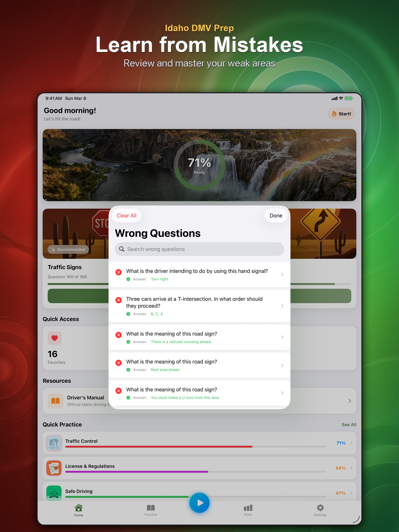The width and height of the screenshot is (399, 532).
Task: Expand chevron on hand signal question
Action: point(282,275)
